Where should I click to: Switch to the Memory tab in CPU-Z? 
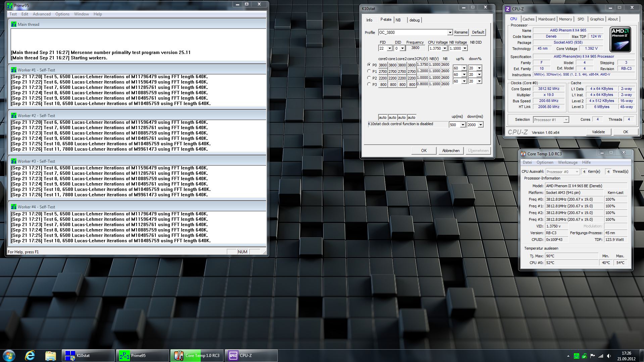pyautogui.click(x=565, y=19)
